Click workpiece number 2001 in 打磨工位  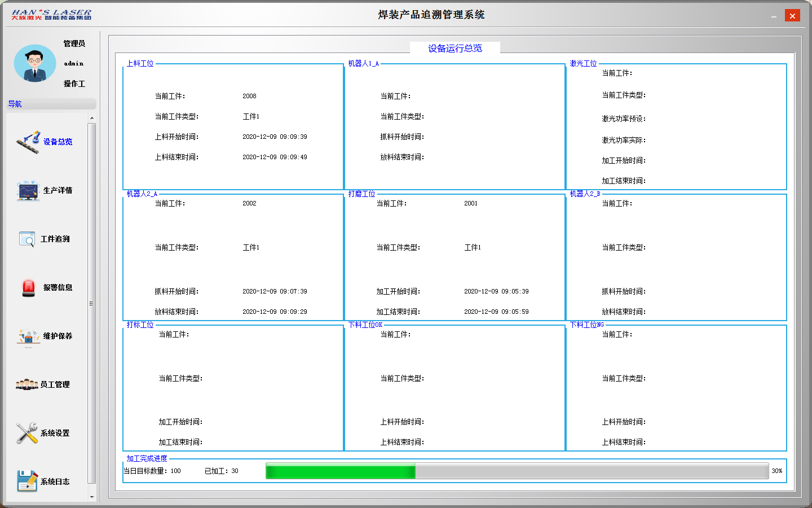click(471, 204)
